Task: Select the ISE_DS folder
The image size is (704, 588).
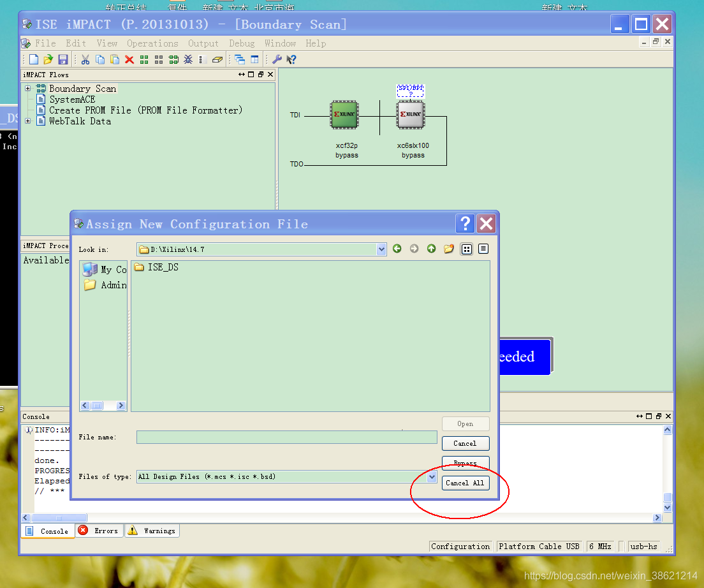Action: (x=157, y=267)
